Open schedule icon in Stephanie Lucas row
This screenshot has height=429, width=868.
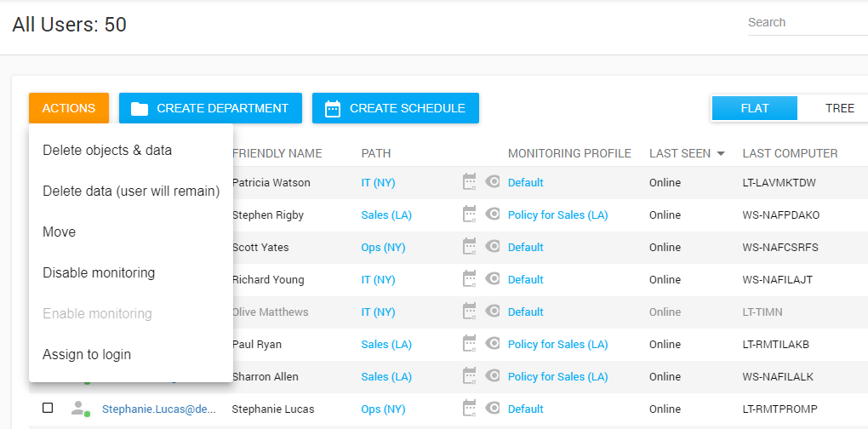[x=470, y=409]
